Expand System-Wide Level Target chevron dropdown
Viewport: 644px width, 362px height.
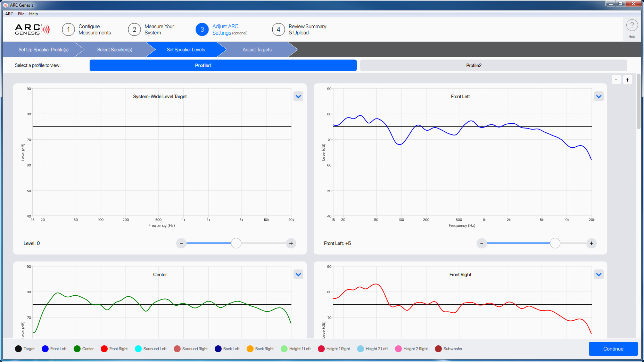(298, 97)
